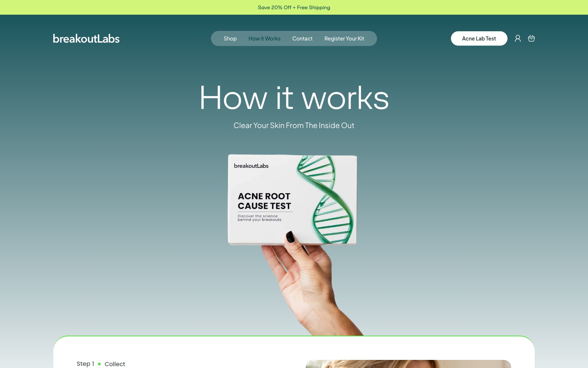Click the "How it works" heading
The width and height of the screenshot is (588, 368).
294,98
